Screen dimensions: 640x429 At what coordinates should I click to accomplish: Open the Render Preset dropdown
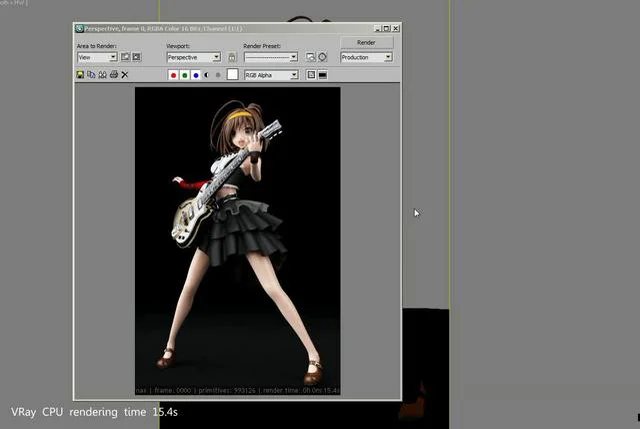pyautogui.click(x=271, y=57)
